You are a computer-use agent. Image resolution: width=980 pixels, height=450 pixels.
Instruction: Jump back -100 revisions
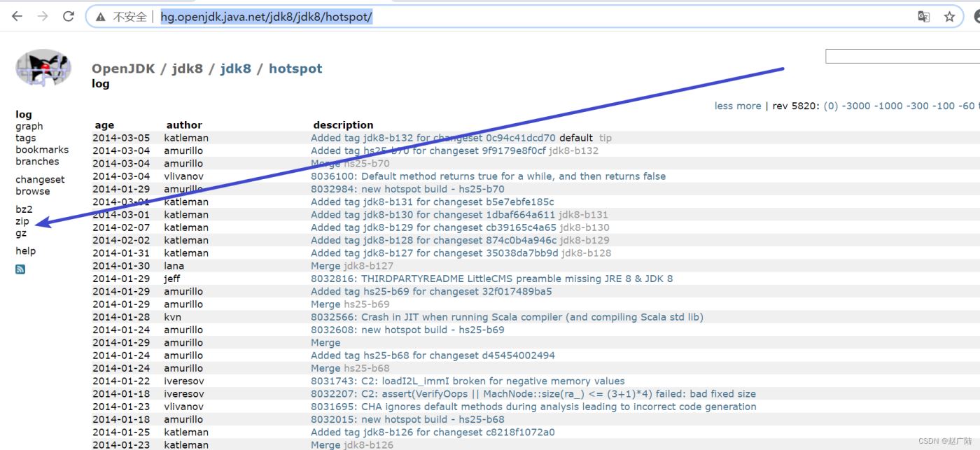click(944, 106)
